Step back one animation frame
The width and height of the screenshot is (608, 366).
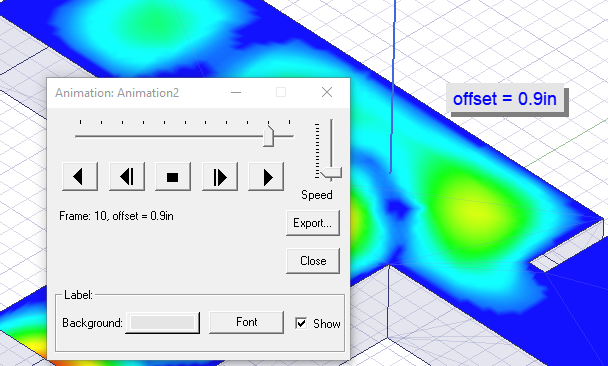[127, 177]
